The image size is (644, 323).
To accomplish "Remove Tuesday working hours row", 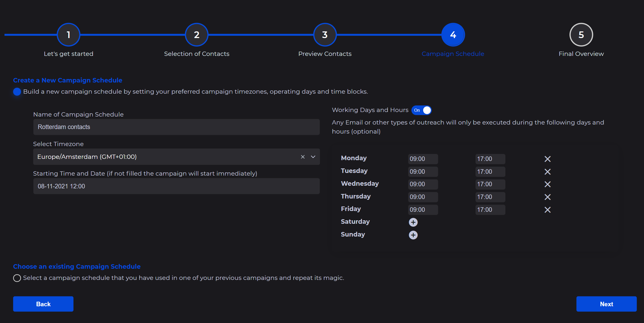I will [x=547, y=172].
